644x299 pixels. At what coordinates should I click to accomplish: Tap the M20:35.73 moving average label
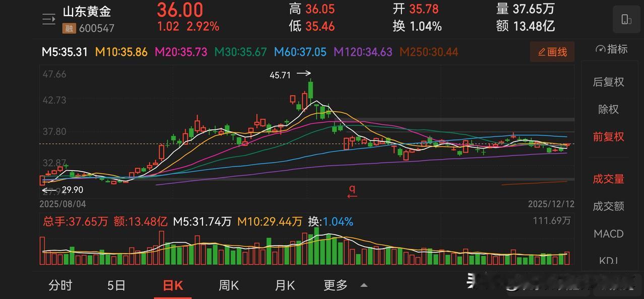point(180,52)
